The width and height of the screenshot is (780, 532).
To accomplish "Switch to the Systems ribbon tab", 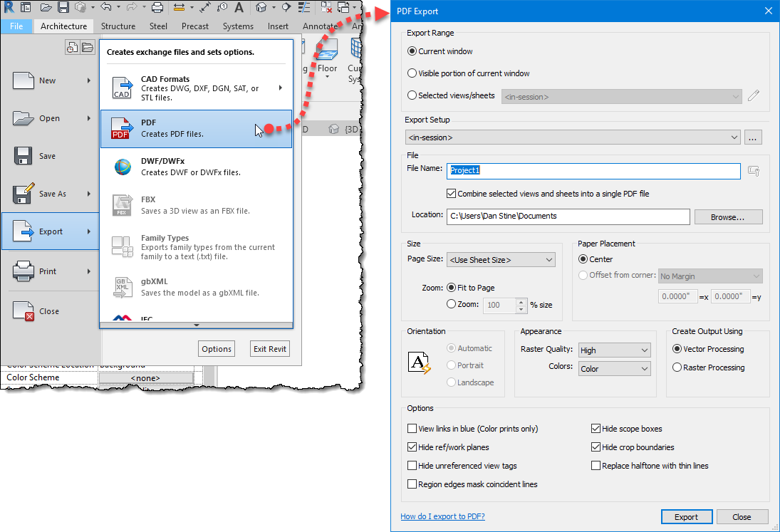I will point(238,26).
